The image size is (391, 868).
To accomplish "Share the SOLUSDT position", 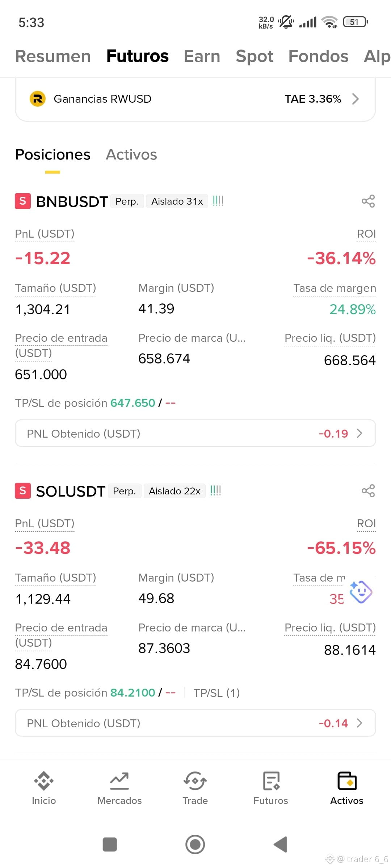I will tap(368, 491).
